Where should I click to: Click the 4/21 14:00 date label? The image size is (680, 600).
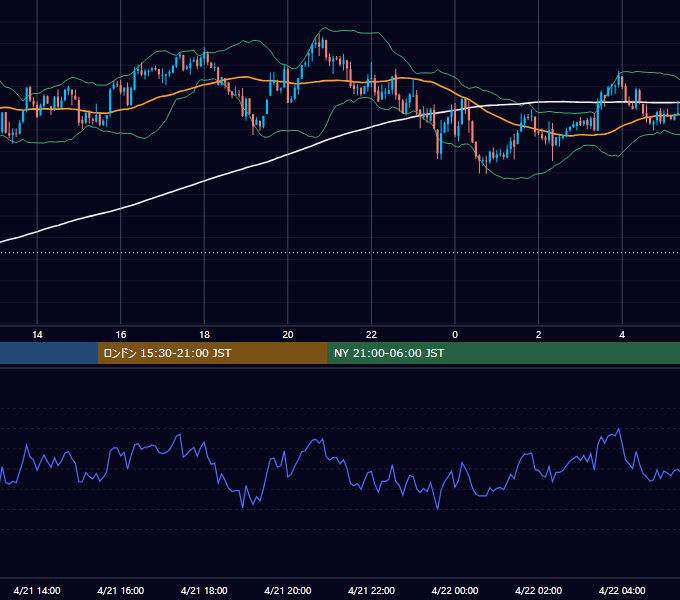(x=37, y=590)
